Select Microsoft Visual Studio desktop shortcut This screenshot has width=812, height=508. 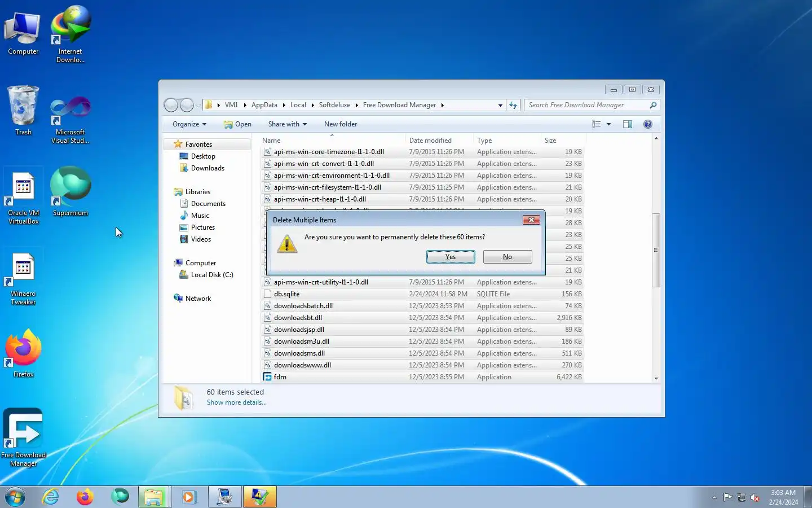(x=70, y=120)
